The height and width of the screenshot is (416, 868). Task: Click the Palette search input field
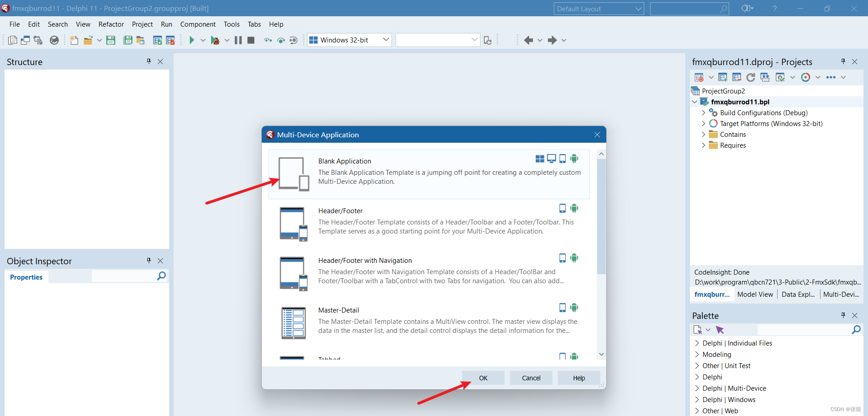point(805,330)
